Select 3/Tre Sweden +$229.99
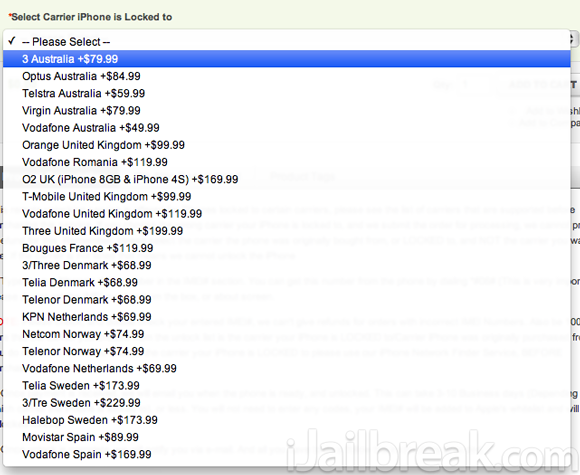The image size is (580, 475). click(x=287, y=403)
